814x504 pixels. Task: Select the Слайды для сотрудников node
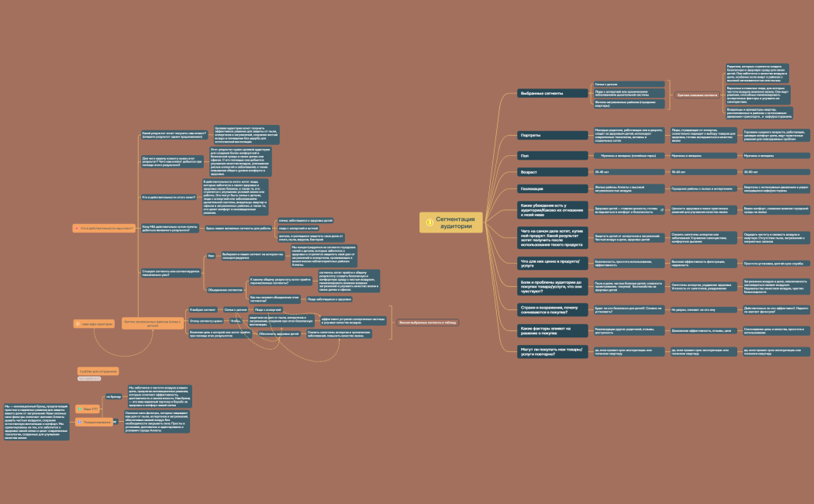[98, 371]
